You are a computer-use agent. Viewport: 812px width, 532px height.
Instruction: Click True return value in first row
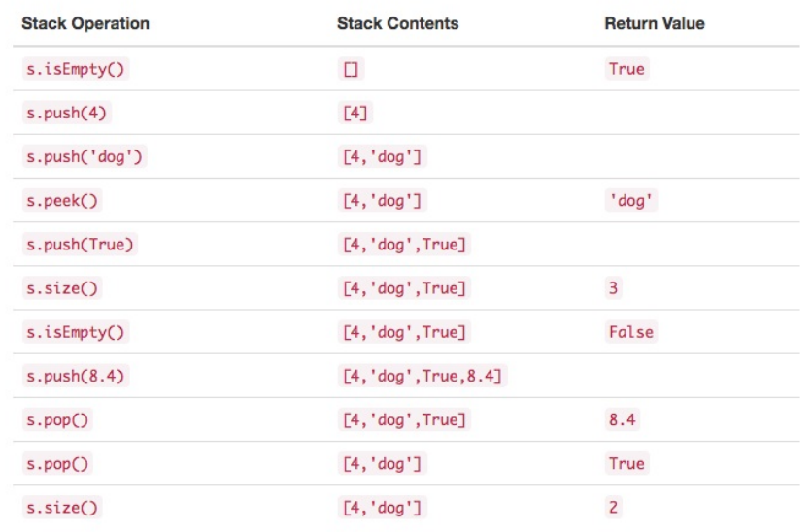626,69
